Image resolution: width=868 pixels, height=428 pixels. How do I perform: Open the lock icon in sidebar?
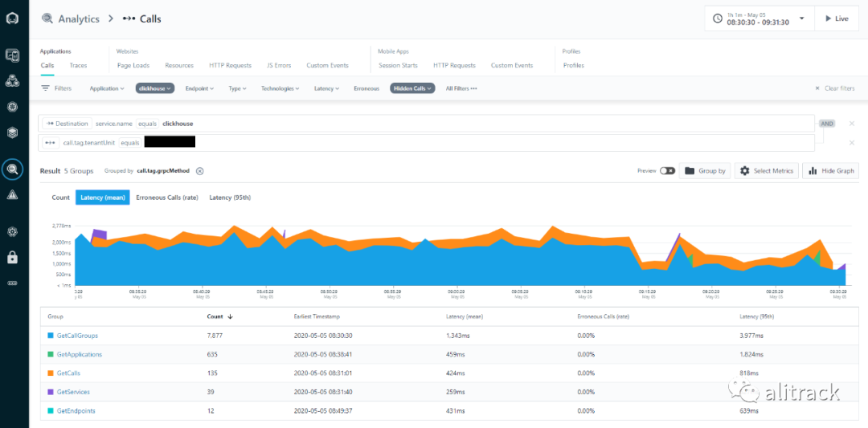(x=12, y=257)
